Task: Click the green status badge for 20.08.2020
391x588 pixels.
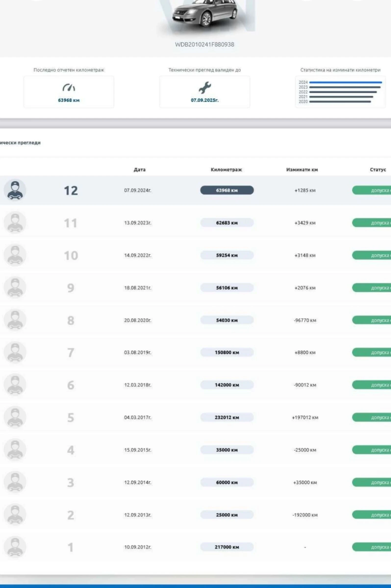Action: click(x=372, y=320)
